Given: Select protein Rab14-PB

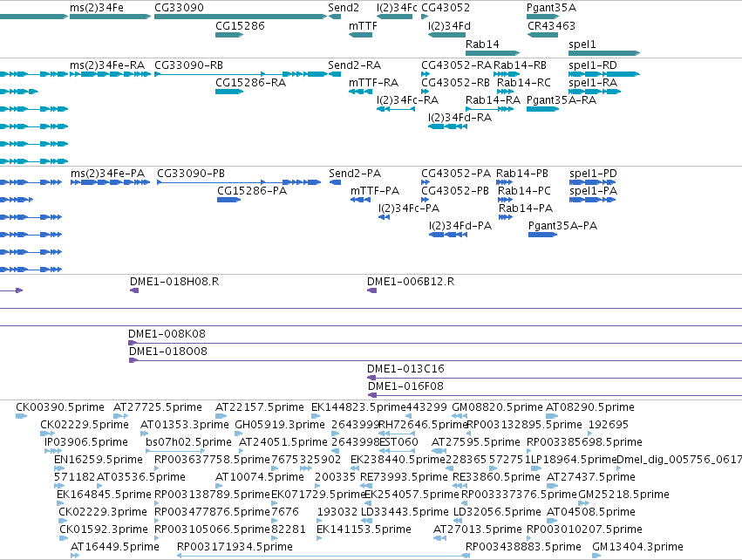Looking at the screenshot, I should [x=522, y=174].
